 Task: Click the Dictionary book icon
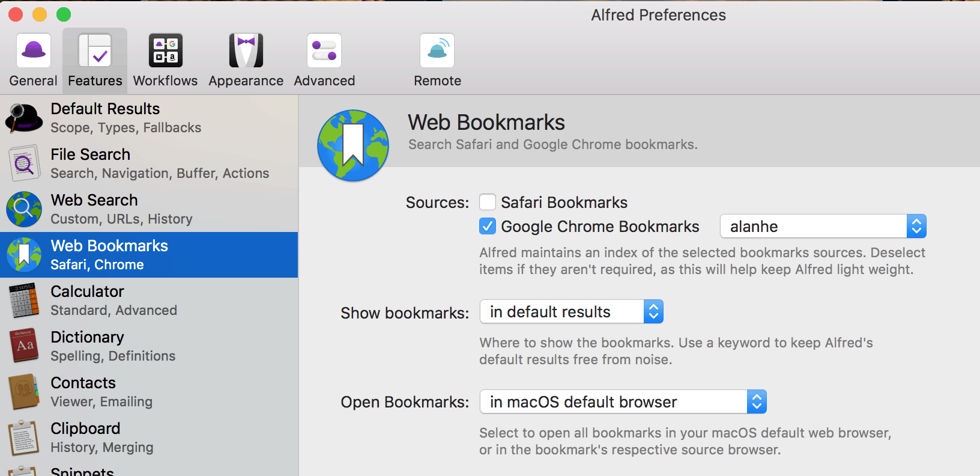coord(24,346)
